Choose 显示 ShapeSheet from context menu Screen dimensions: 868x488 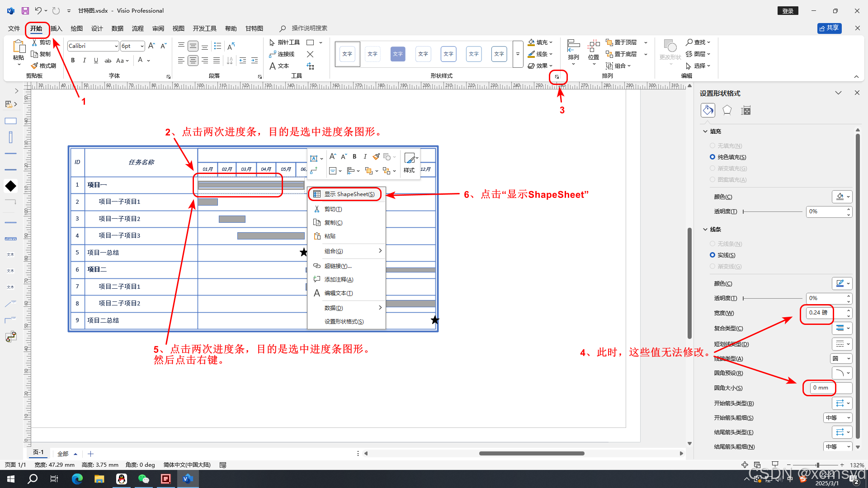[x=349, y=194]
